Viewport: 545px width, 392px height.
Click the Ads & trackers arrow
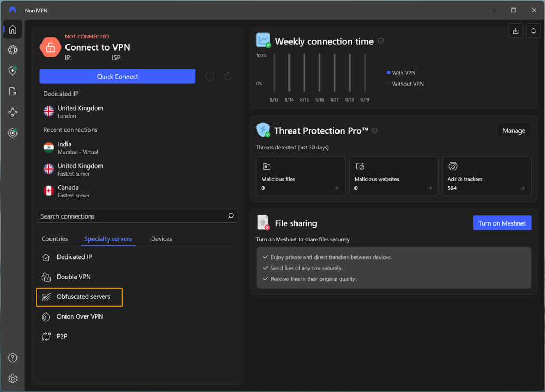pyautogui.click(x=522, y=188)
